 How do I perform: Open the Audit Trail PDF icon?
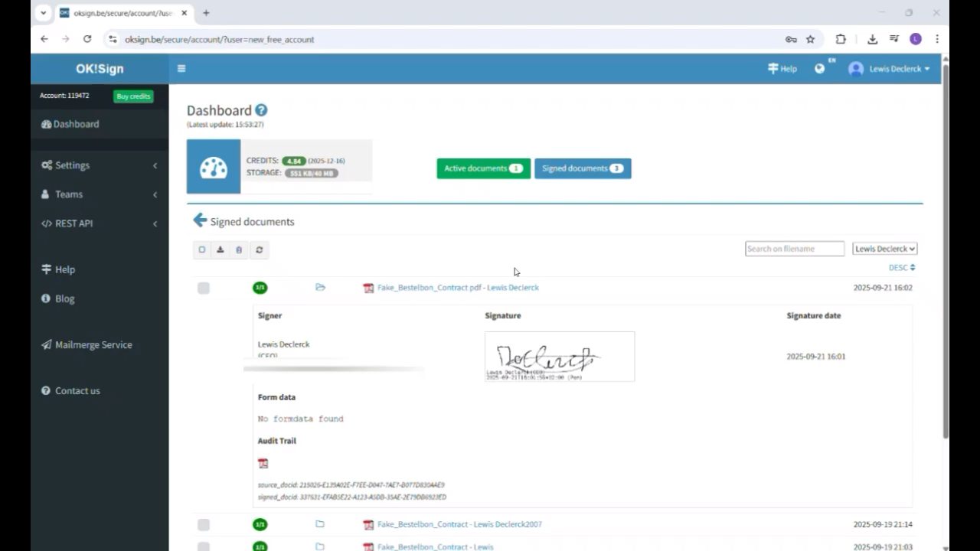tap(263, 463)
